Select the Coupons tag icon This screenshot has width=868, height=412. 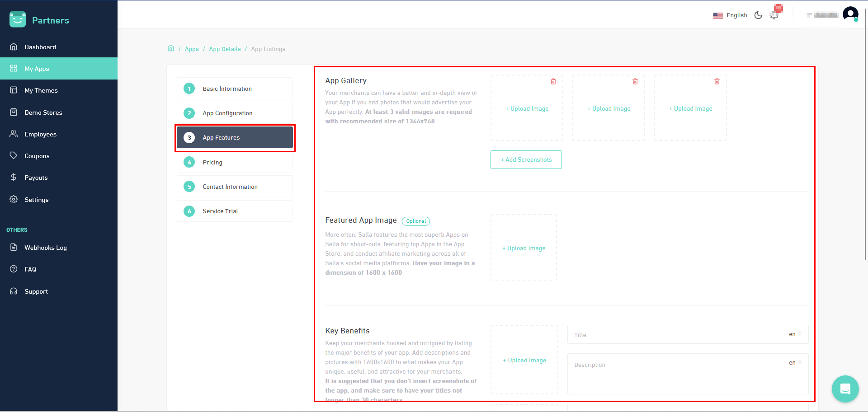14,155
